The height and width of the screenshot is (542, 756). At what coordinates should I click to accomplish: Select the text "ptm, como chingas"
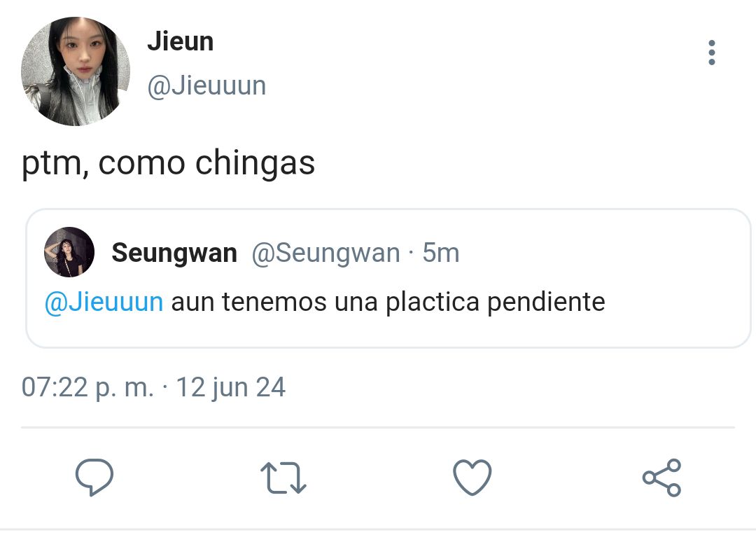click(x=168, y=163)
